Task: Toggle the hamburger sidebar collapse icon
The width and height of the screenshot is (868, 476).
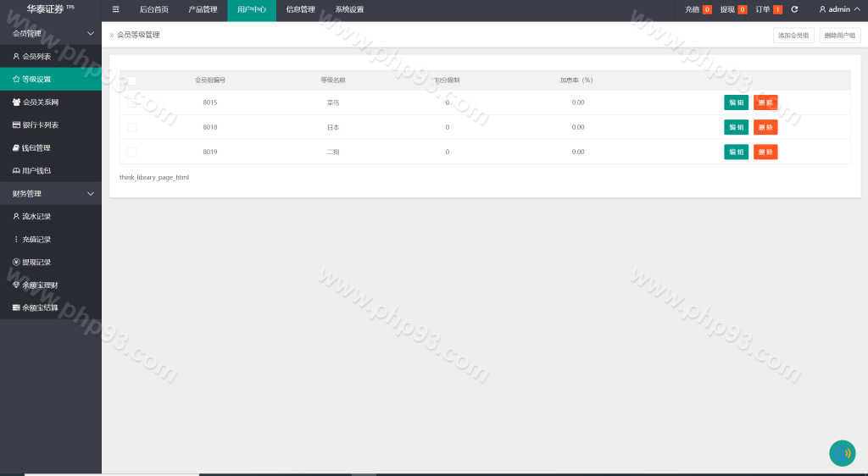Action: [x=116, y=9]
